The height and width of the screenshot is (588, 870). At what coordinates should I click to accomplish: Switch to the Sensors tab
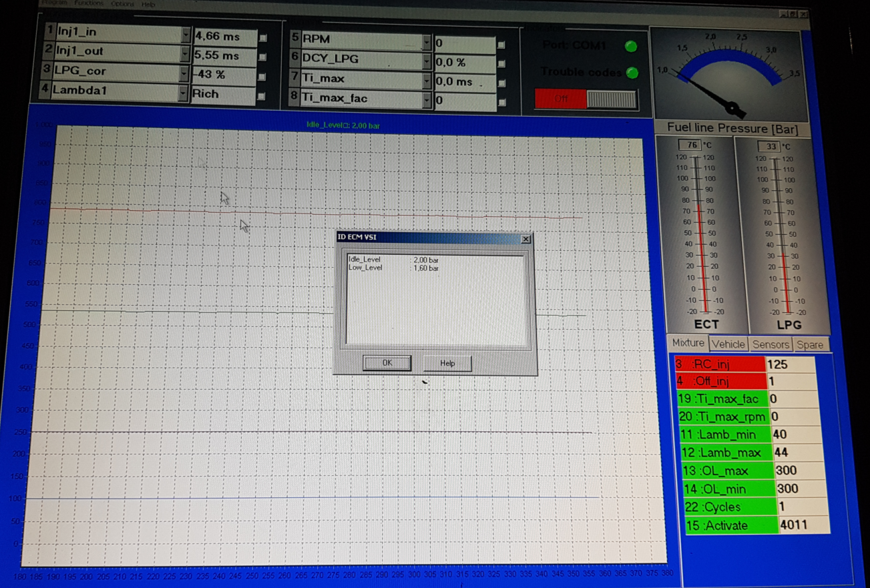(771, 344)
